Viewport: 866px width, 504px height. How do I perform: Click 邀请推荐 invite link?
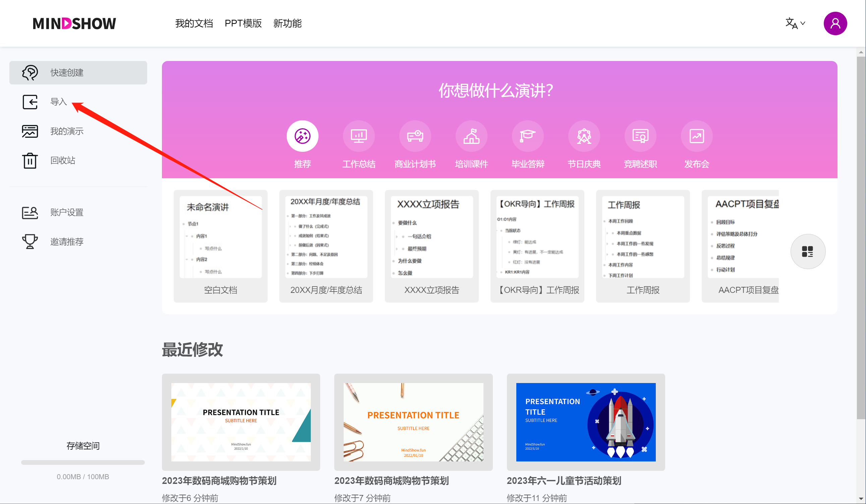pos(67,242)
